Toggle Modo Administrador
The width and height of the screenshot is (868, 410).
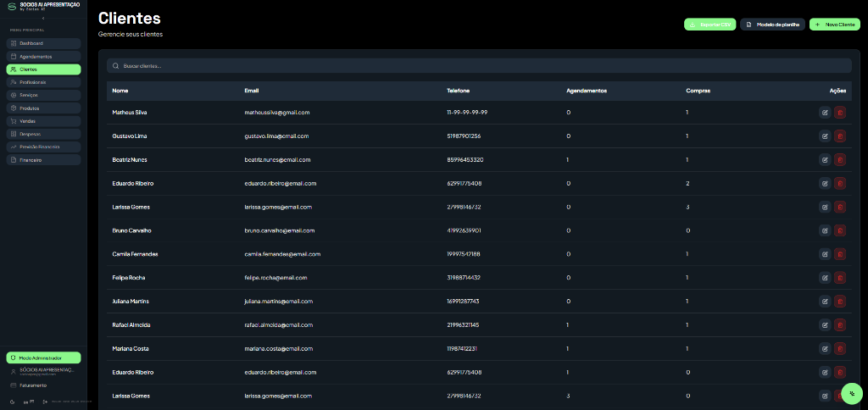point(43,358)
